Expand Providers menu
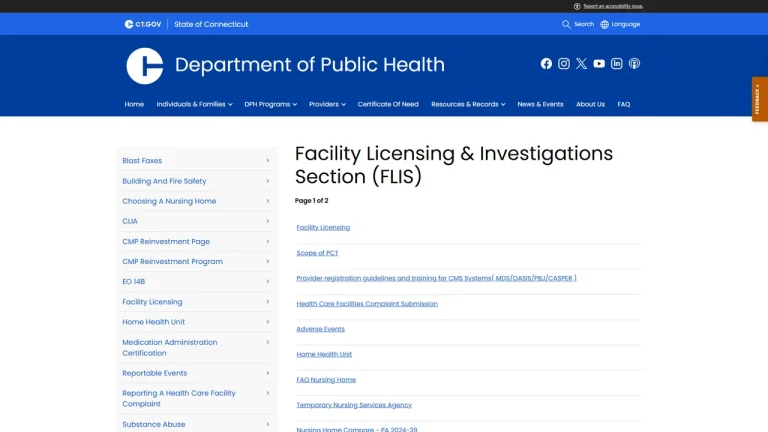The height and width of the screenshot is (432, 768). pyautogui.click(x=327, y=104)
